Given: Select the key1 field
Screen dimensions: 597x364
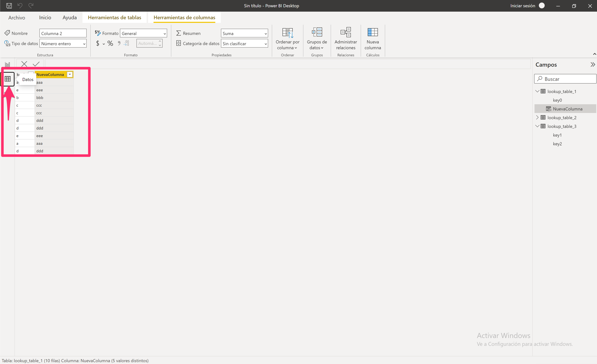Looking at the screenshot, I should 557,135.
